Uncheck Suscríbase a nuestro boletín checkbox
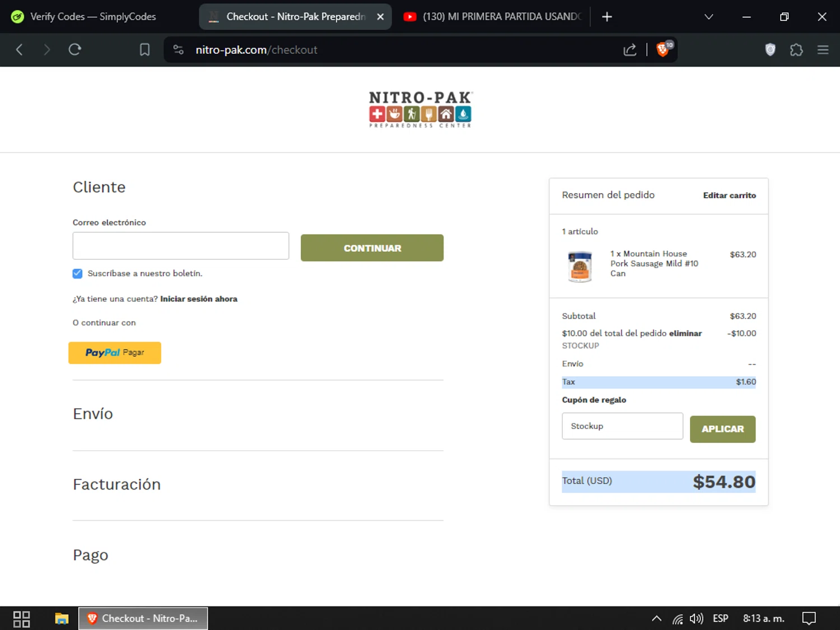This screenshot has width=840, height=630. click(x=77, y=273)
